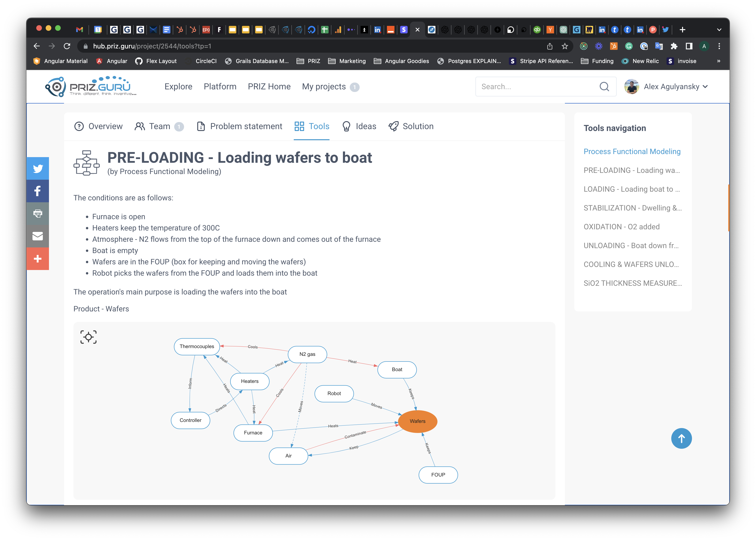Screen dimensions: 756x540
Task: Click the scroll-to-top arrow button
Action: coord(681,438)
